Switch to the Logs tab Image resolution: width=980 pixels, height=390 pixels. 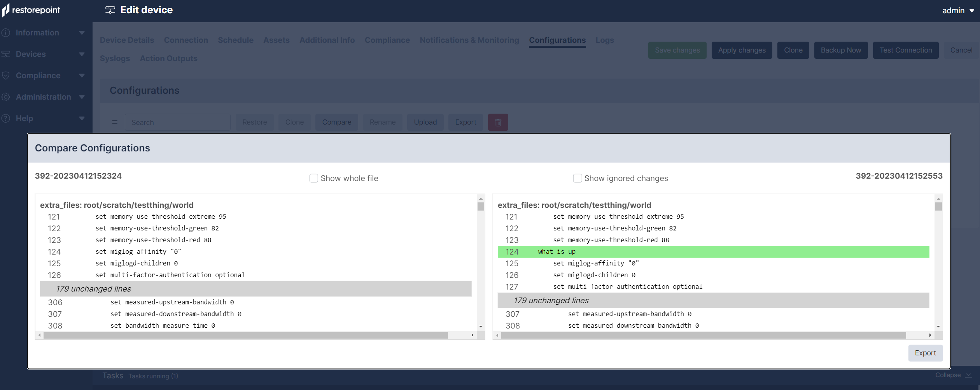604,40
